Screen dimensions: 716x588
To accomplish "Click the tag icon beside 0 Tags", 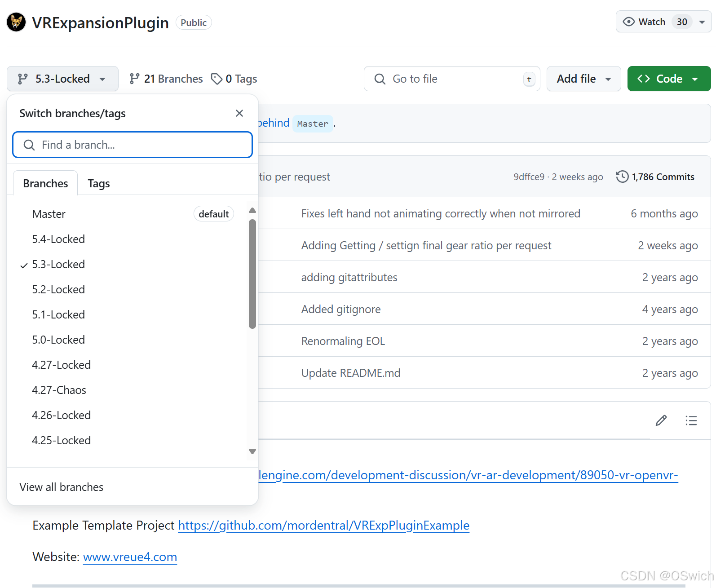I will tap(217, 79).
